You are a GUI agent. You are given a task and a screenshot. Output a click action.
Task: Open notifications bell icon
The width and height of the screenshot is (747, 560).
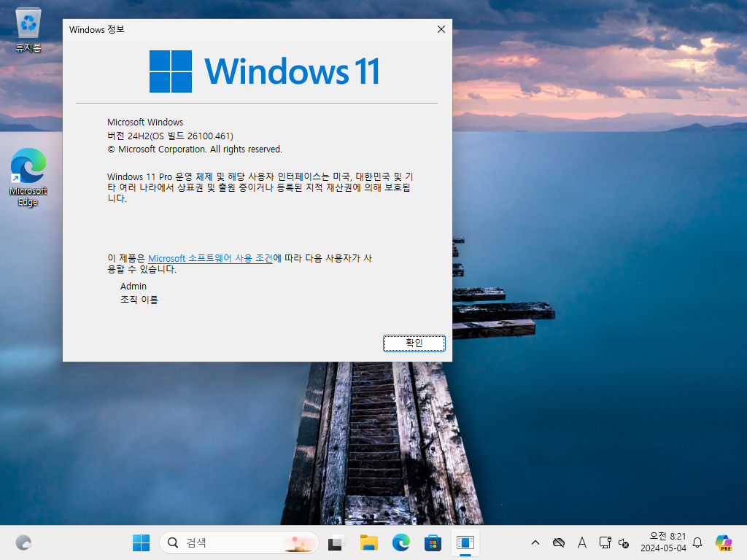click(697, 542)
